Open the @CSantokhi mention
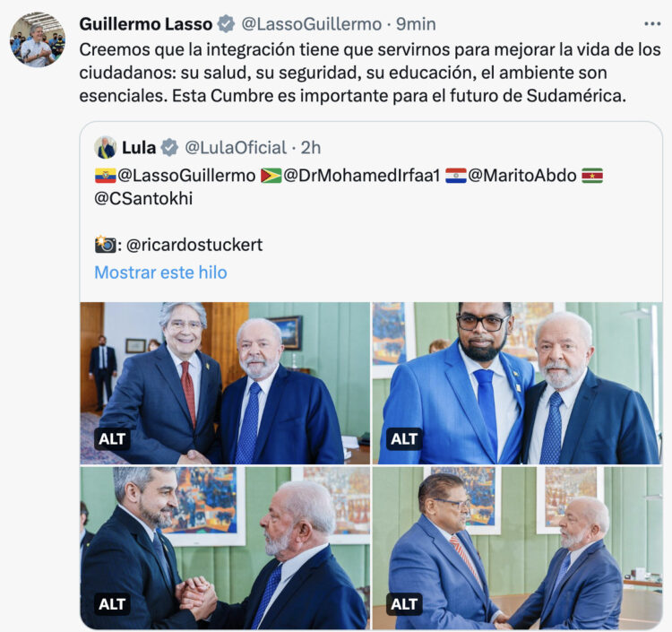 pos(143,198)
